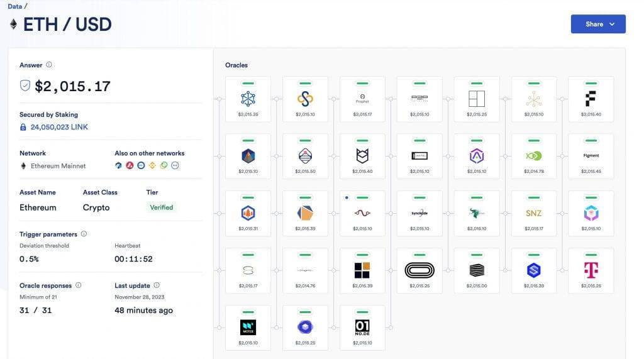The height and width of the screenshot is (359, 644).
Task: Open the tan network-star oracle card
Action: click(x=533, y=99)
